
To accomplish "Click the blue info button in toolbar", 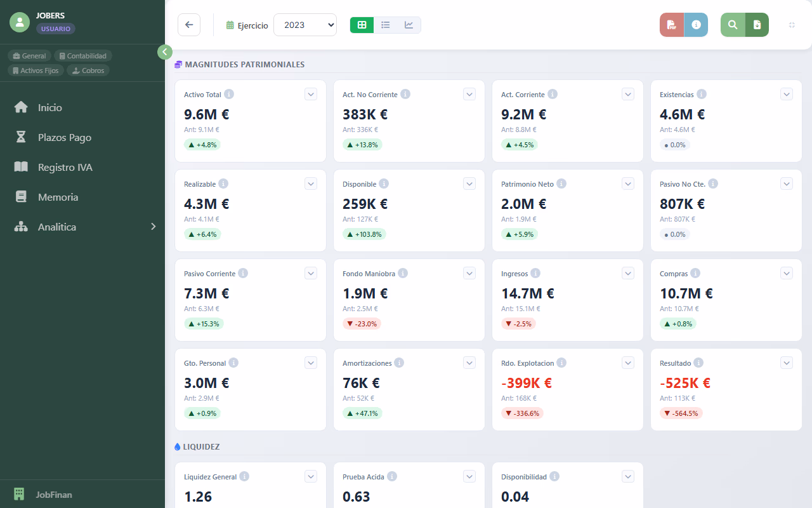I will 696,25.
